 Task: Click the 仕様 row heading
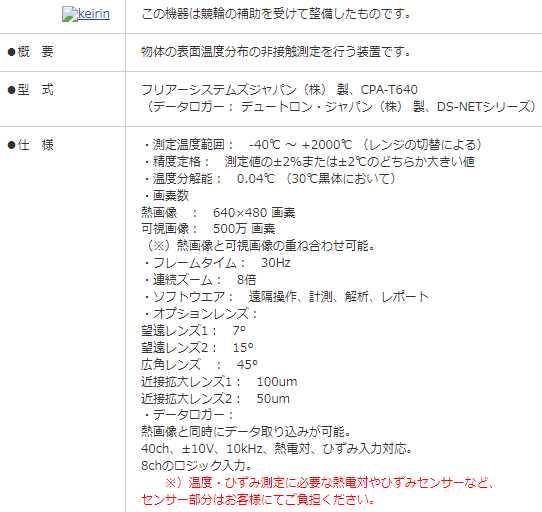[x=30, y=145]
